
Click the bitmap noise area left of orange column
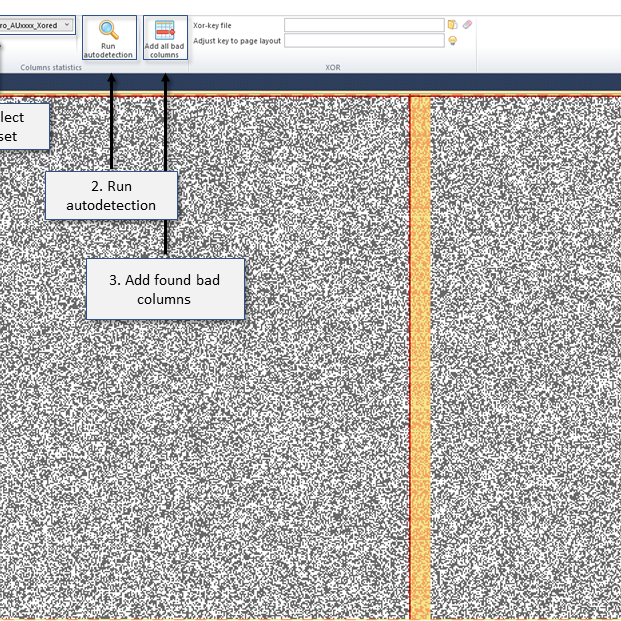tap(250, 450)
